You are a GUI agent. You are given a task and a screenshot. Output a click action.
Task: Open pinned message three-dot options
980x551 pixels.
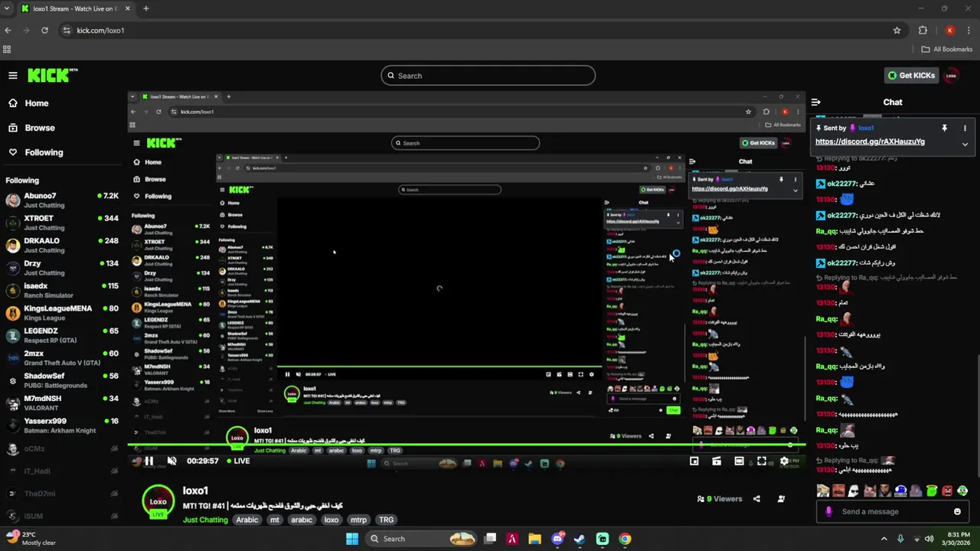click(965, 128)
